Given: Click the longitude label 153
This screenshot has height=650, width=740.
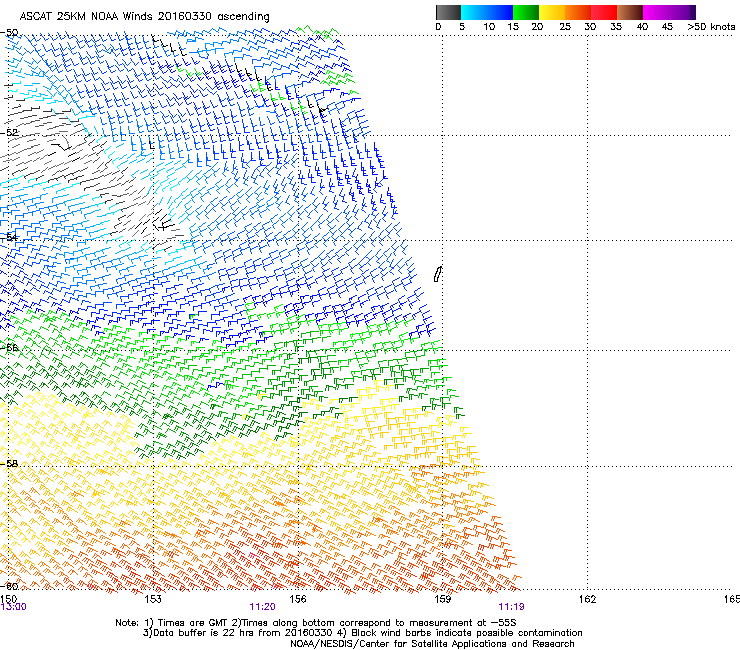Looking at the screenshot, I should [153, 599].
